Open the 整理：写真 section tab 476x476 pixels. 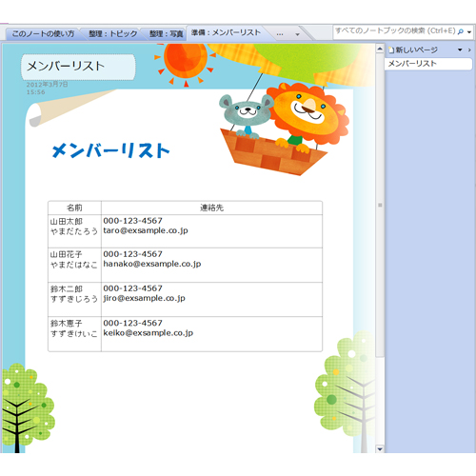coord(166,33)
